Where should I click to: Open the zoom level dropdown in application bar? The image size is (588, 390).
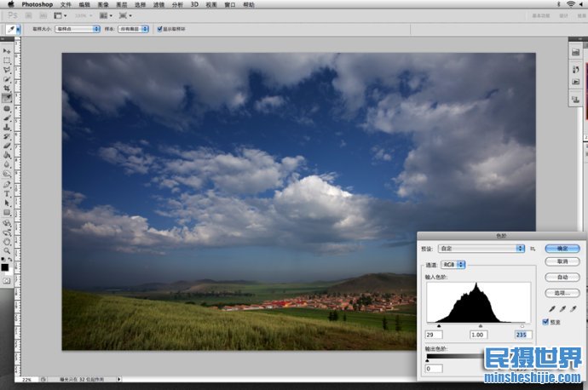pyautogui.click(x=84, y=15)
